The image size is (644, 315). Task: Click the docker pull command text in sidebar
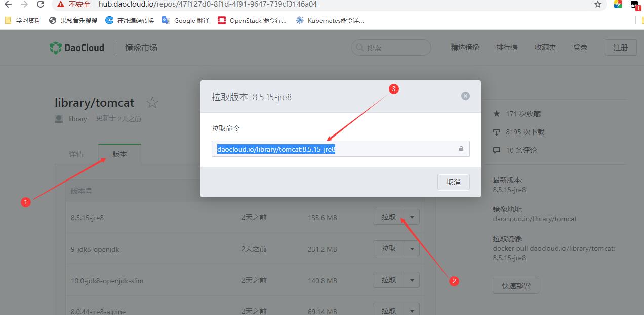554,253
